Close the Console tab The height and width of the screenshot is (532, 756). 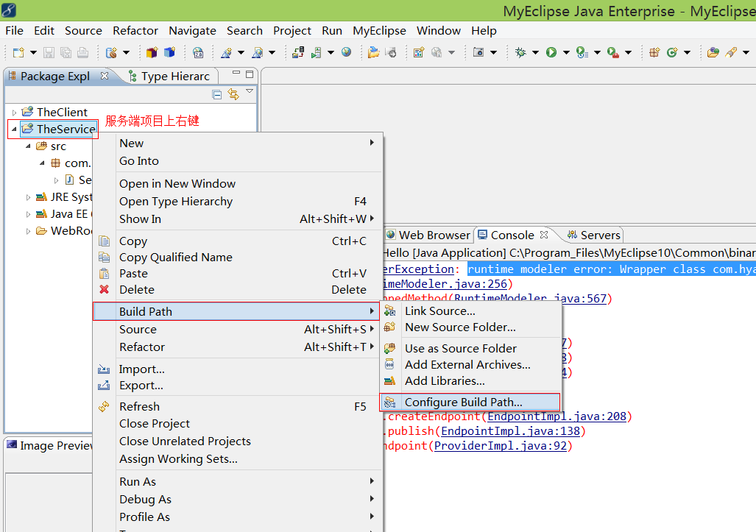coord(544,235)
